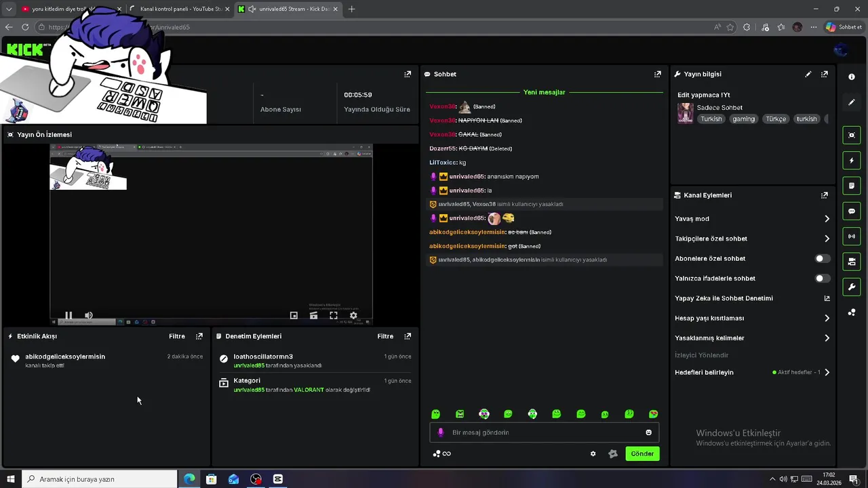
Task: Select the unrivaled65 Stream Kick tab
Action: (x=288, y=9)
